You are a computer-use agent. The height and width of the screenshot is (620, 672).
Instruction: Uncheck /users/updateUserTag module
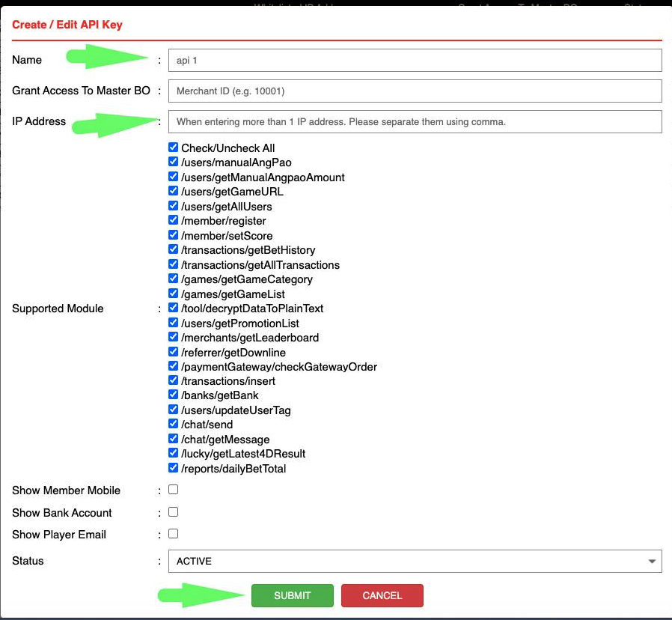click(x=173, y=410)
